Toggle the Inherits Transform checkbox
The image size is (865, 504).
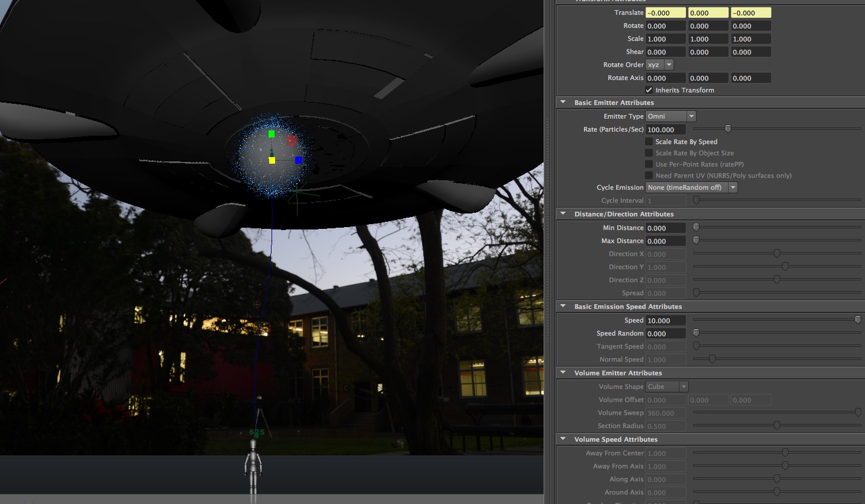point(649,90)
